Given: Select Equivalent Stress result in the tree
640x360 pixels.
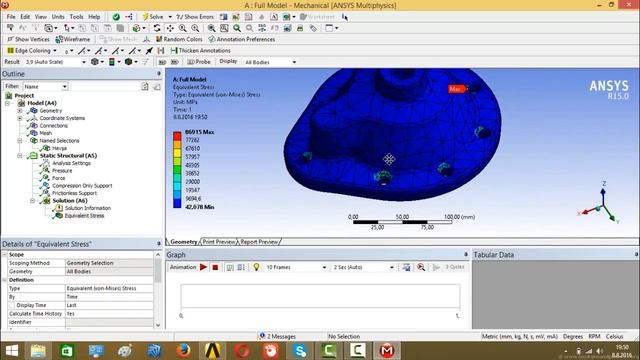Looking at the screenshot, I should pos(84,216).
